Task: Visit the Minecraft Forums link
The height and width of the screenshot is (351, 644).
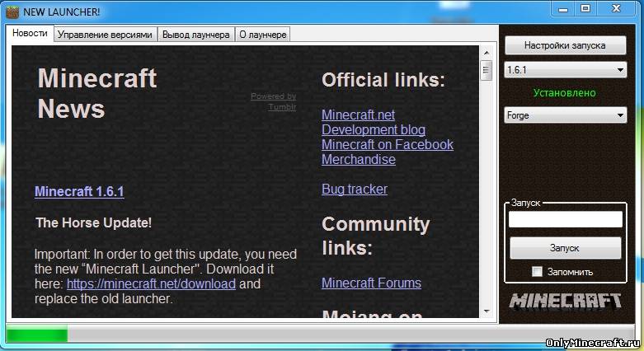Action: pos(371,283)
